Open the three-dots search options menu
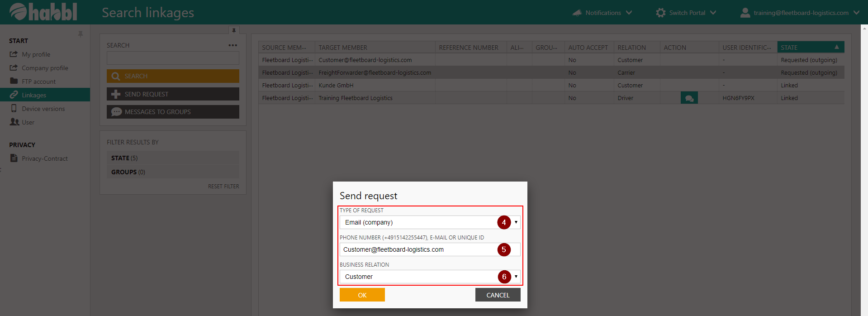 pos(232,45)
